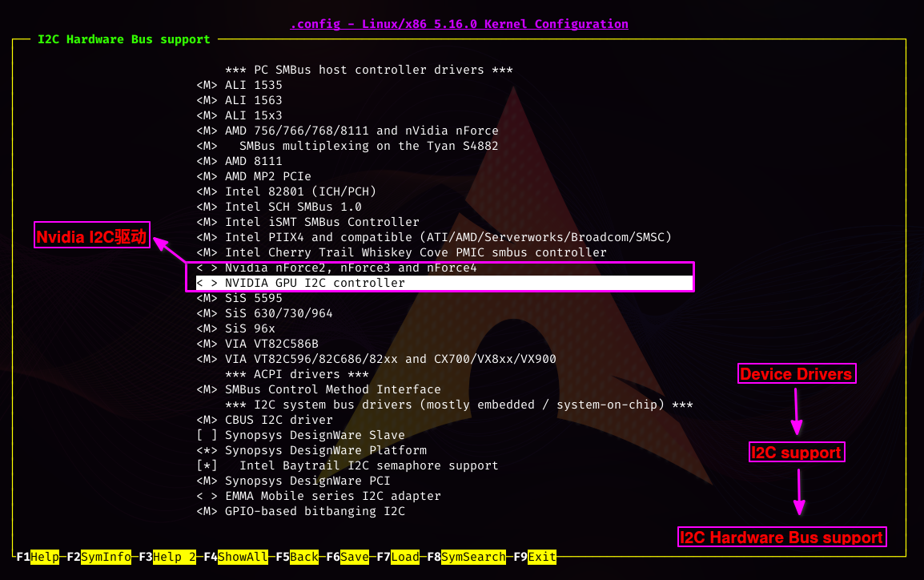The width and height of the screenshot is (924, 580).
Task: Select GPIO-based bitbanging I2C entry
Action: [x=315, y=511]
